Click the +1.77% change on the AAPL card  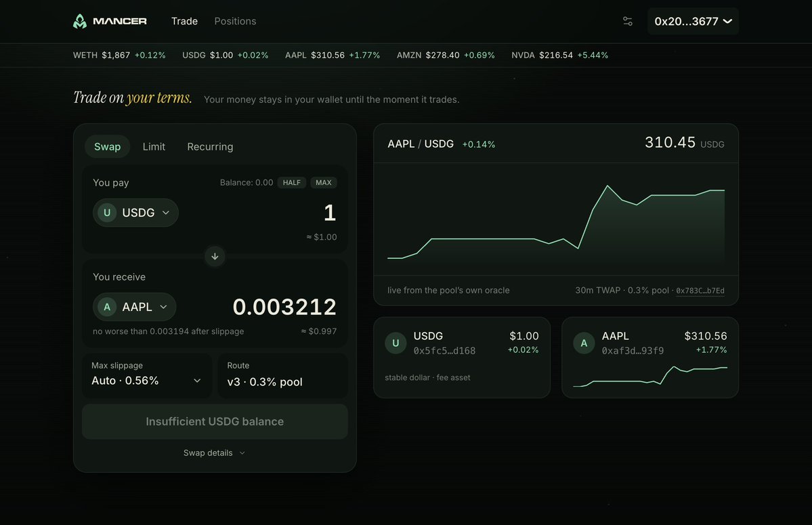click(x=712, y=350)
